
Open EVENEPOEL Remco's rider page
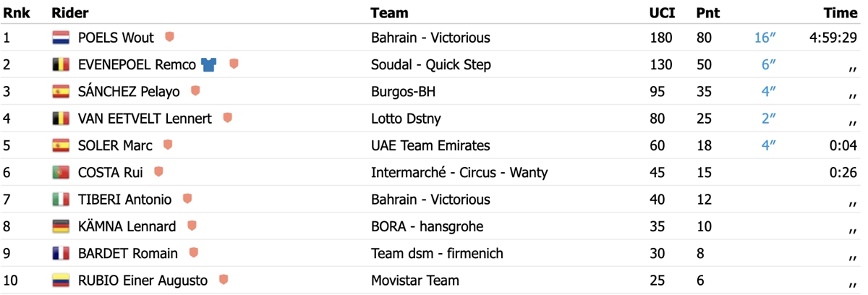(137, 64)
